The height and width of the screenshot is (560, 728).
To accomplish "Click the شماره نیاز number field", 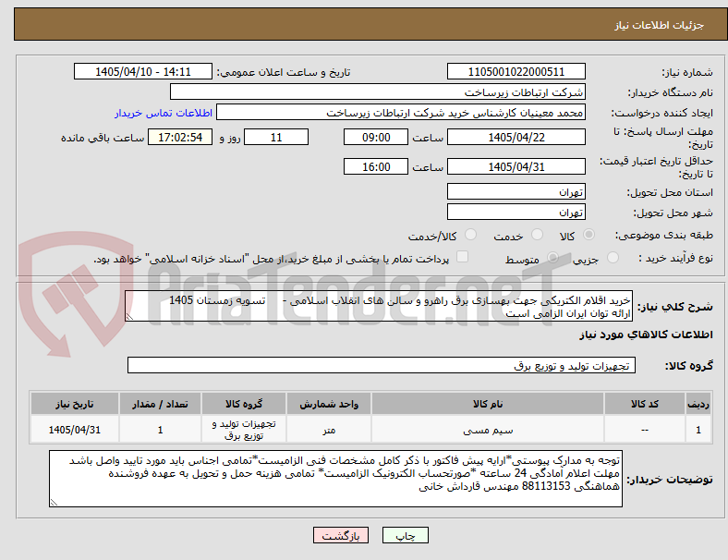I will point(516,72).
